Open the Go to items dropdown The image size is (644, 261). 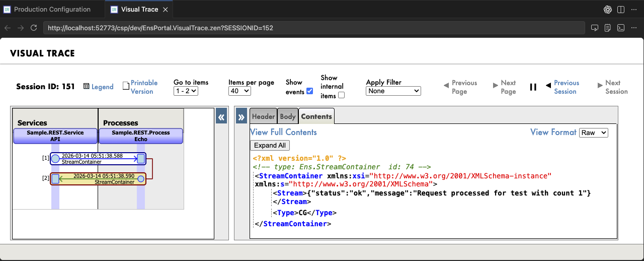(186, 91)
